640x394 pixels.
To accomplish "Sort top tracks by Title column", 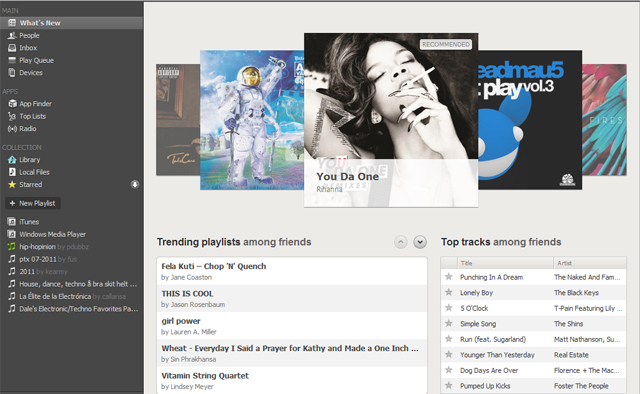I will tap(505, 263).
